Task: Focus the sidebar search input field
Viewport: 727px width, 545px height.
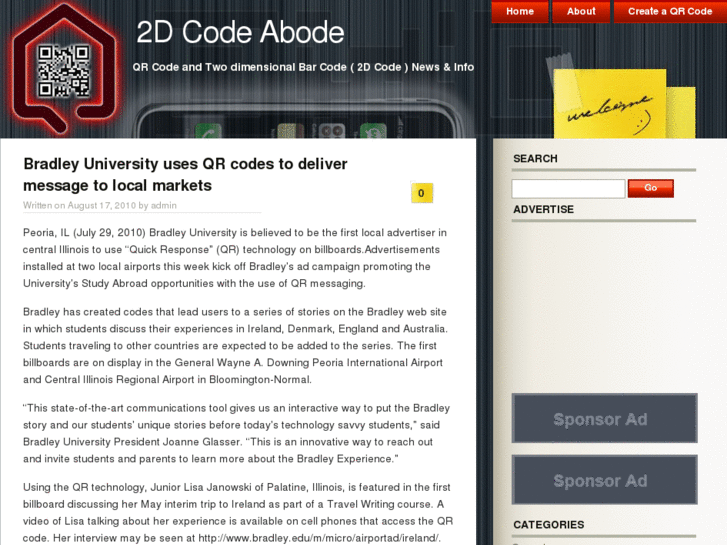Action: click(568, 188)
